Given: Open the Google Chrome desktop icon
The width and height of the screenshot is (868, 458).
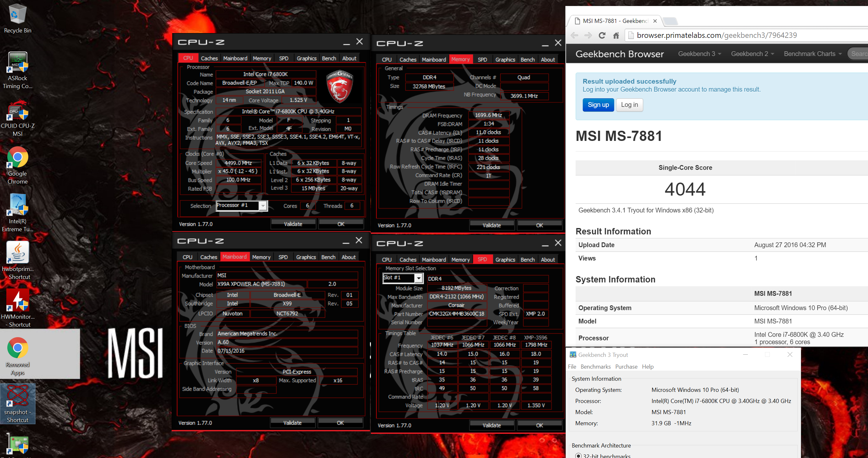Looking at the screenshot, I should [x=17, y=165].
